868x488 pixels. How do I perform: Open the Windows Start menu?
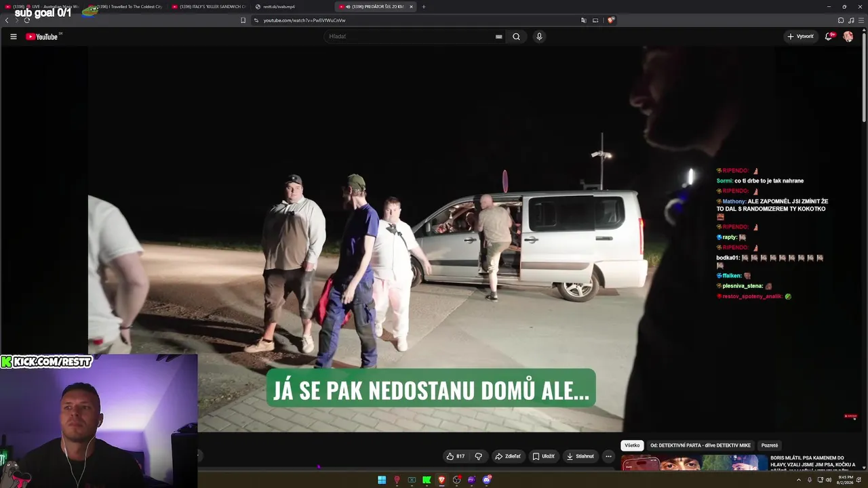pos(382,480)
